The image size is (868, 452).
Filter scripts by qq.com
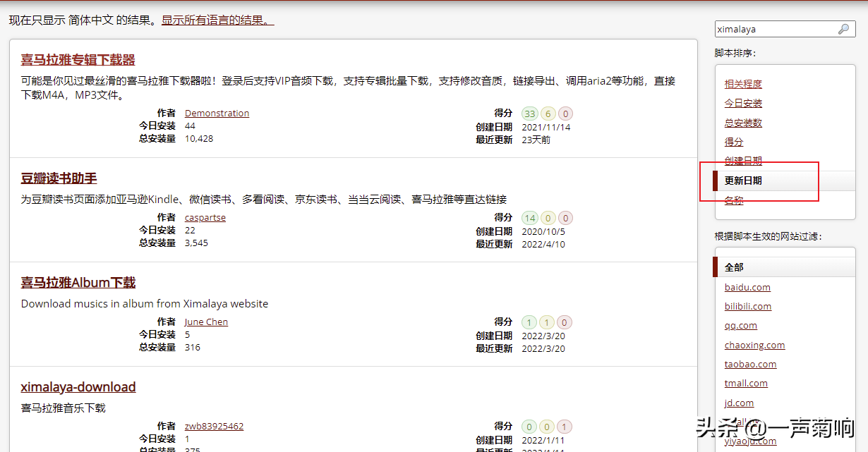(741, 325)
